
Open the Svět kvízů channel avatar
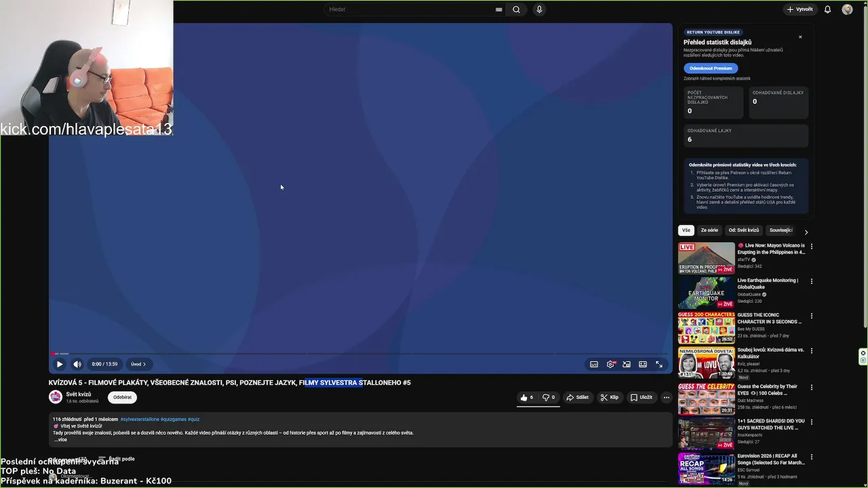click(56, 397)
